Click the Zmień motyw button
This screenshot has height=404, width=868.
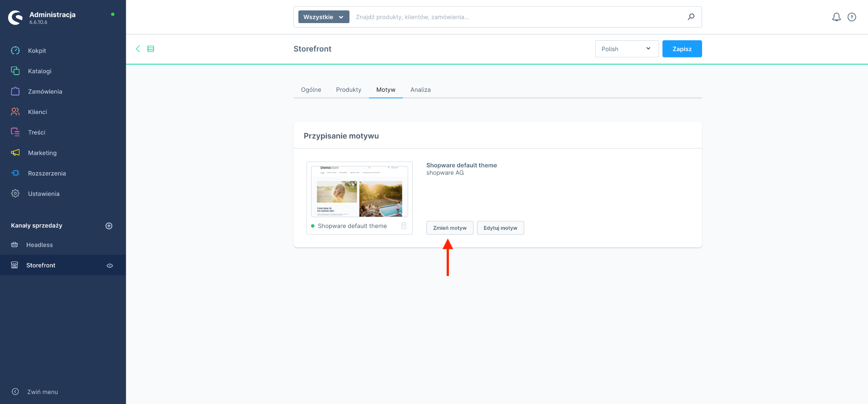(x=450, y=228)
